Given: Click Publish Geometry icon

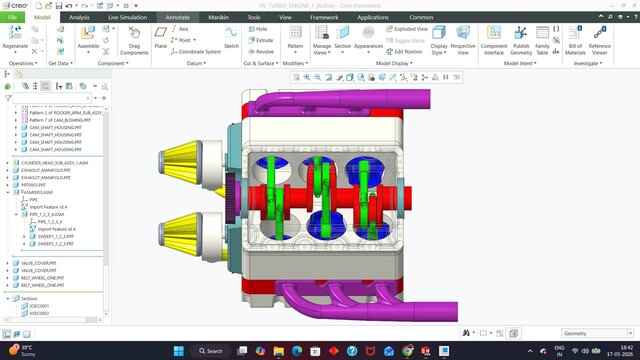Looking at the screenshot, I should click(x=520, y=33).
